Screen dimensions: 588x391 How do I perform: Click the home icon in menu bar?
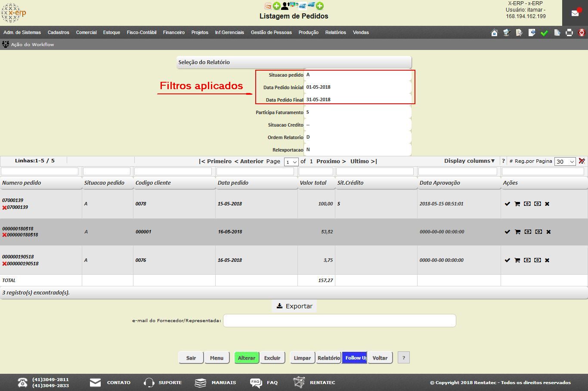click(494, 33)
